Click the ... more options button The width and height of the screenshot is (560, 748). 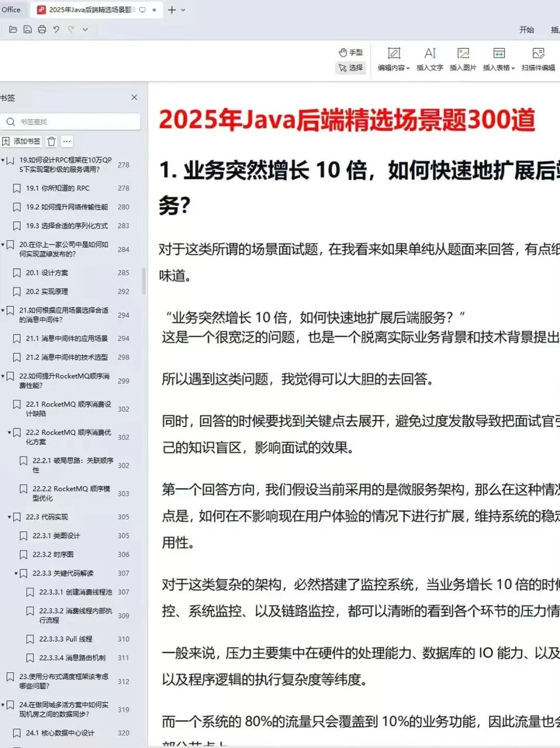66,141
